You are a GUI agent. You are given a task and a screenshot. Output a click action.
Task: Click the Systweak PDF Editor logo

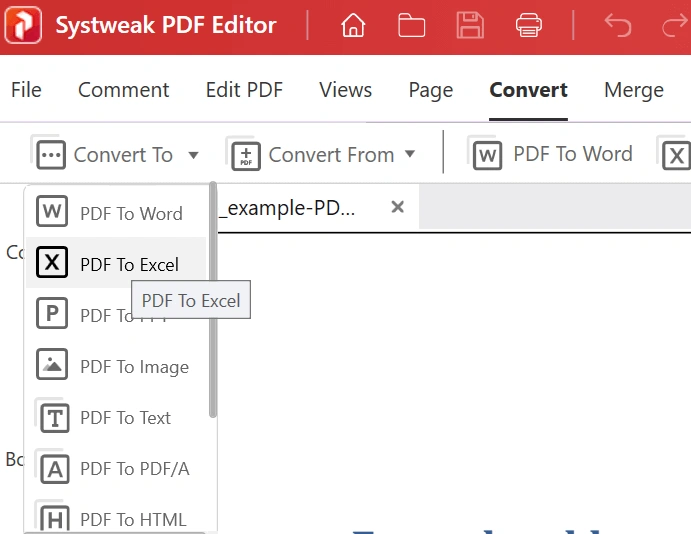coord(23,25)
